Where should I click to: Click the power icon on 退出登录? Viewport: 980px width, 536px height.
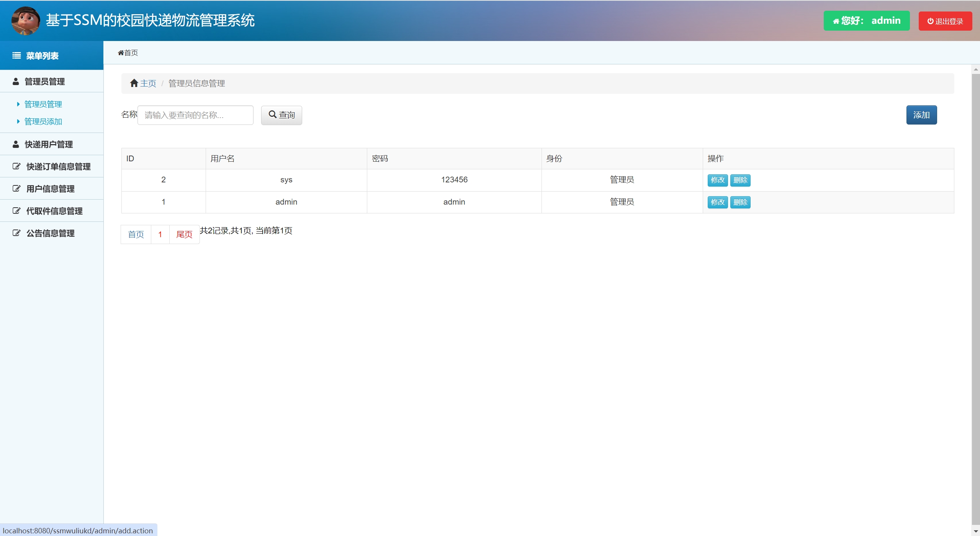(930, 21)
